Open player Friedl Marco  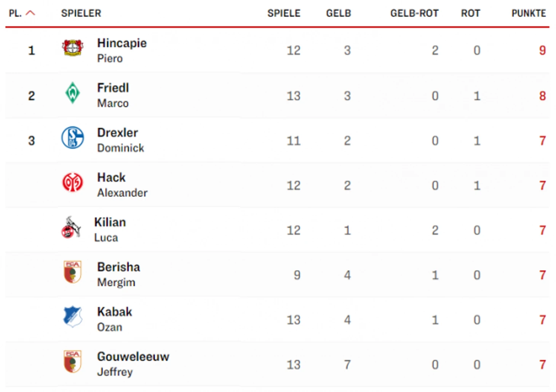pyautogui.click(x=113, y=95)
